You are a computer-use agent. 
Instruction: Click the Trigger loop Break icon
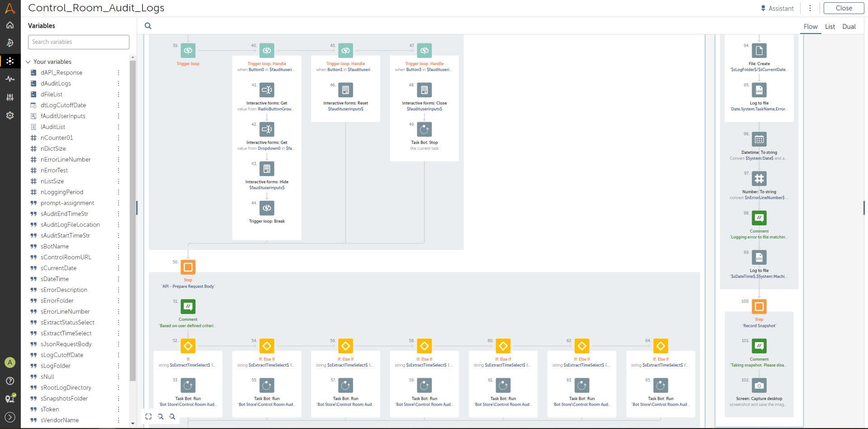tap(267, 208)
